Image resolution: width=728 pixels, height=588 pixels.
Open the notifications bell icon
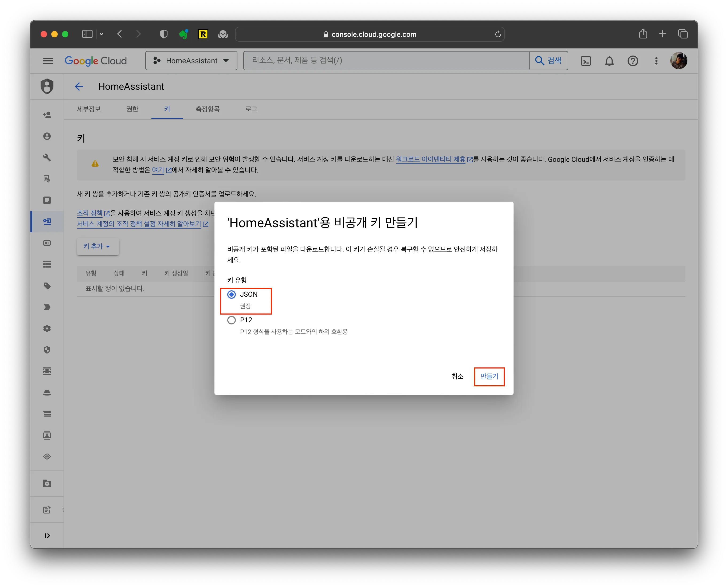609,61
